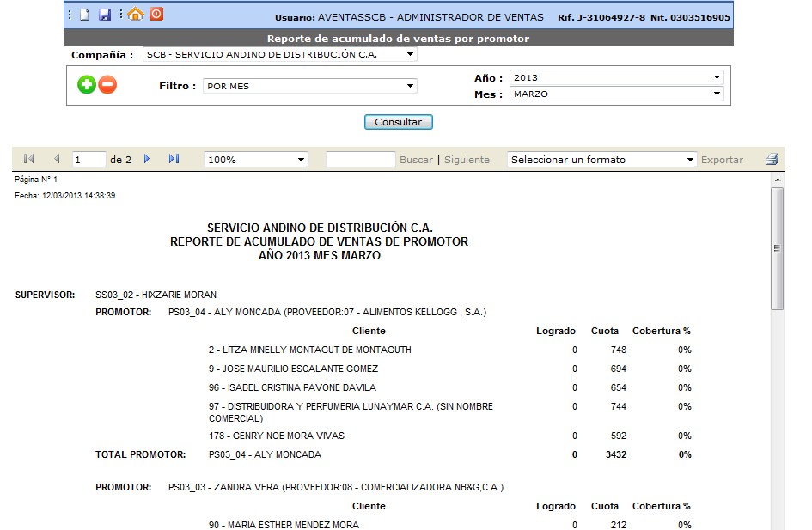Screen dimensions: 812x530
Task: Go to next report page arrow
Action: click(x=147, y=159)
